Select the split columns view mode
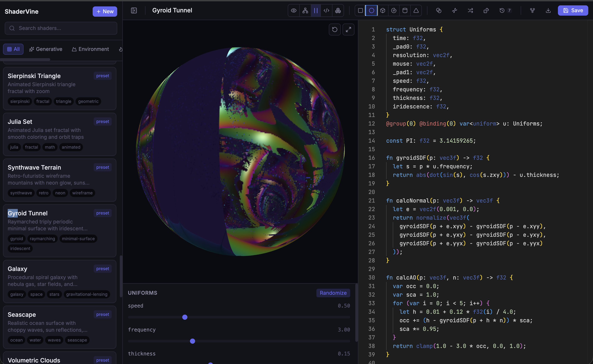 [x=316, y=11]
